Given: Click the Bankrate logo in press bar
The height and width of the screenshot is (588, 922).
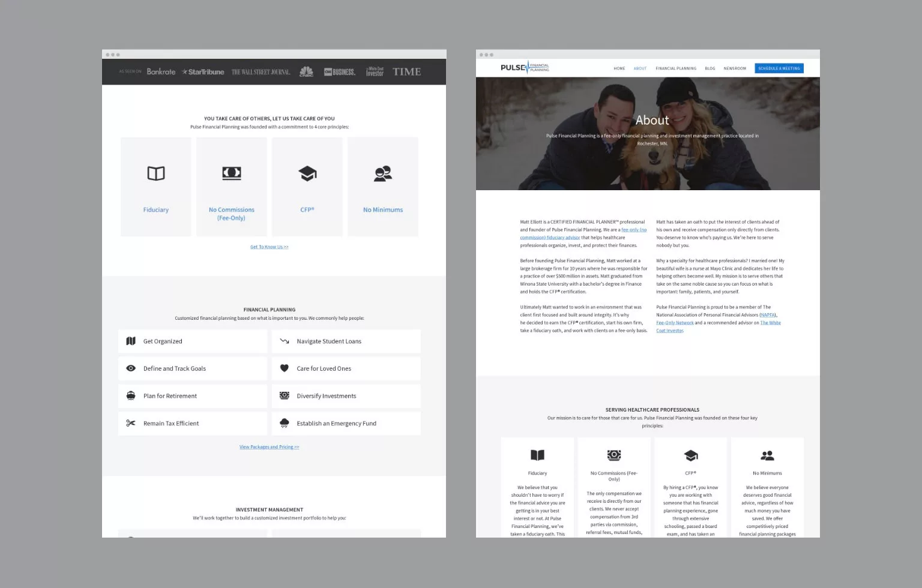Looking at the screenshot, I should click(x=161, y=72).
